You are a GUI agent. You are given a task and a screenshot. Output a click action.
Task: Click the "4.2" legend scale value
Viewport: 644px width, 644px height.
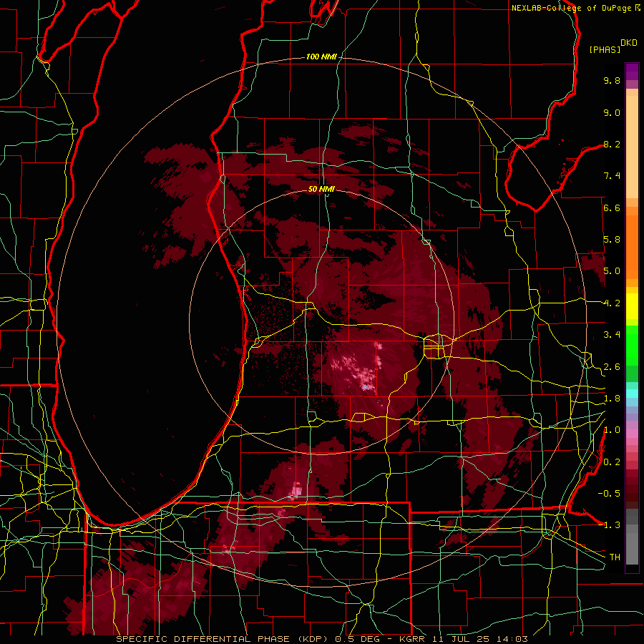[x=612, y=303]
